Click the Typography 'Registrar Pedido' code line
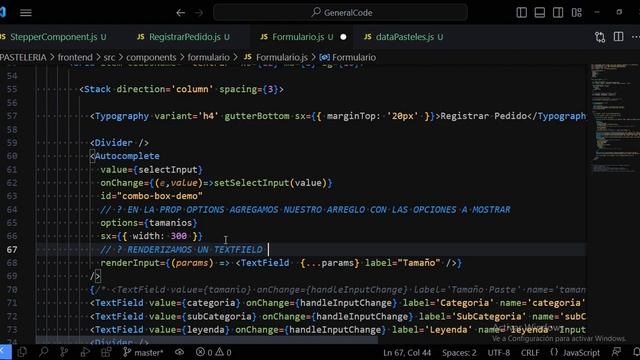640x360 pixels. 338,116
